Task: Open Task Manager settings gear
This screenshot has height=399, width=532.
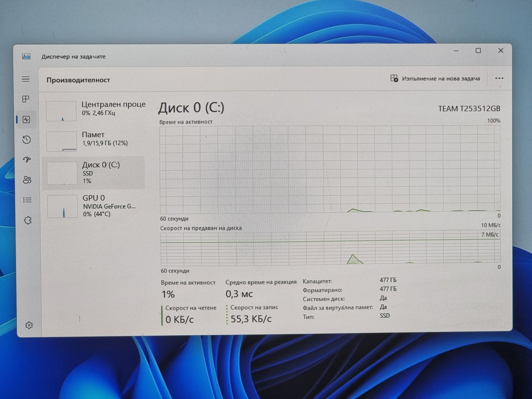Action: tap(29, 325)
